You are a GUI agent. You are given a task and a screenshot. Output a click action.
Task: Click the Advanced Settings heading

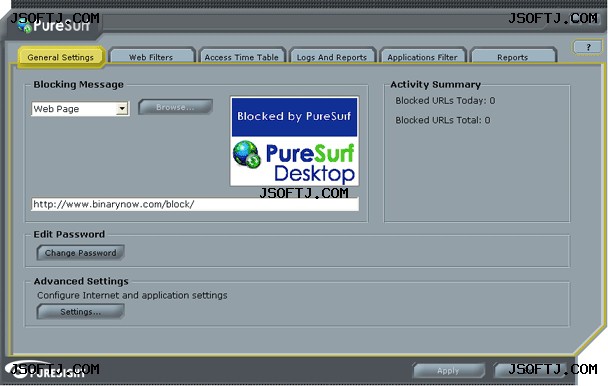click(x=81, y=281)
